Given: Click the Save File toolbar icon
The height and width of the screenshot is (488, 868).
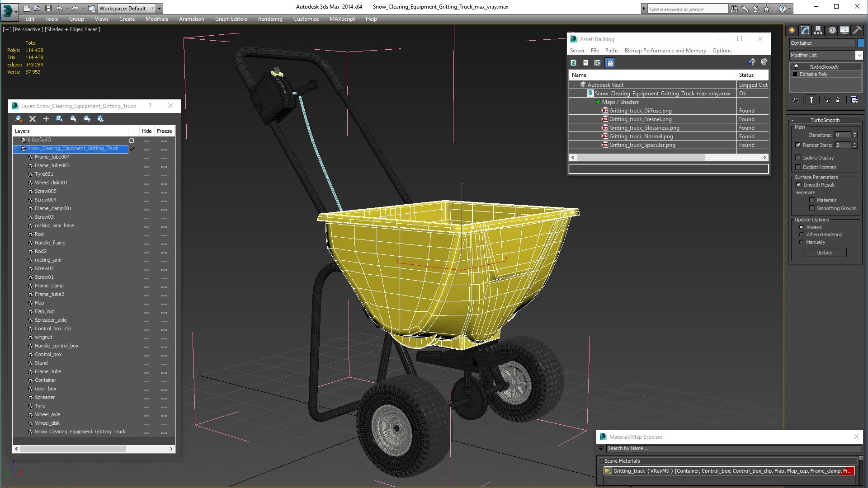Looking at the screenshot, I should (48, 8).
